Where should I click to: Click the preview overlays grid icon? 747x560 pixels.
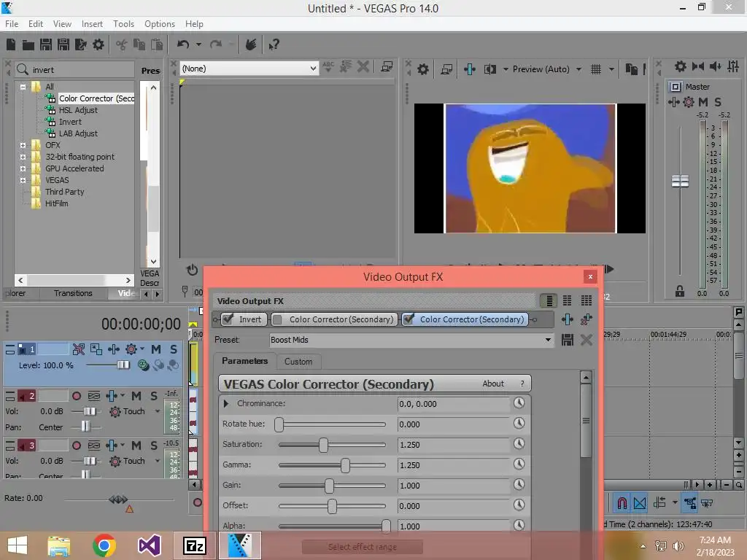pos(595,69)
